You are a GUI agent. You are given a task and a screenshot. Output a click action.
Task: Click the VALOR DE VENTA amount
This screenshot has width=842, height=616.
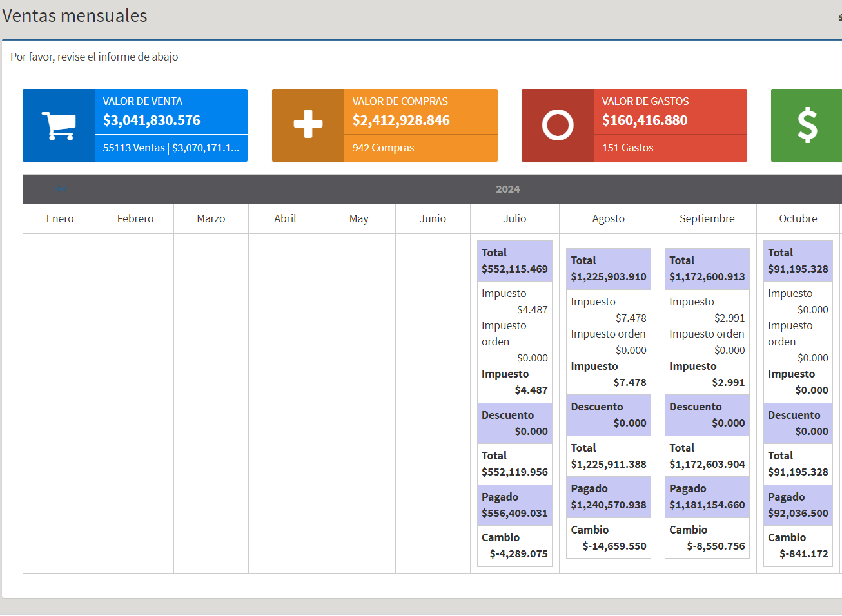[152, 120]
